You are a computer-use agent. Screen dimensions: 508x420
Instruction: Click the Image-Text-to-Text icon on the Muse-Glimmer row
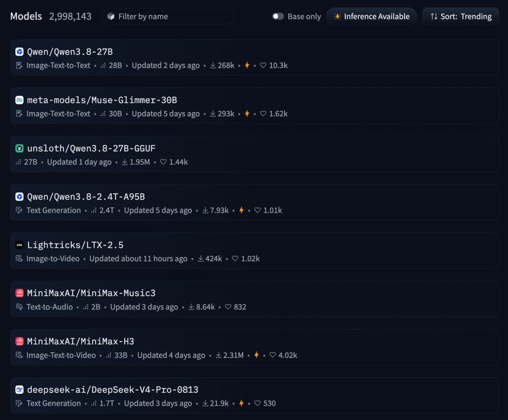19,114
